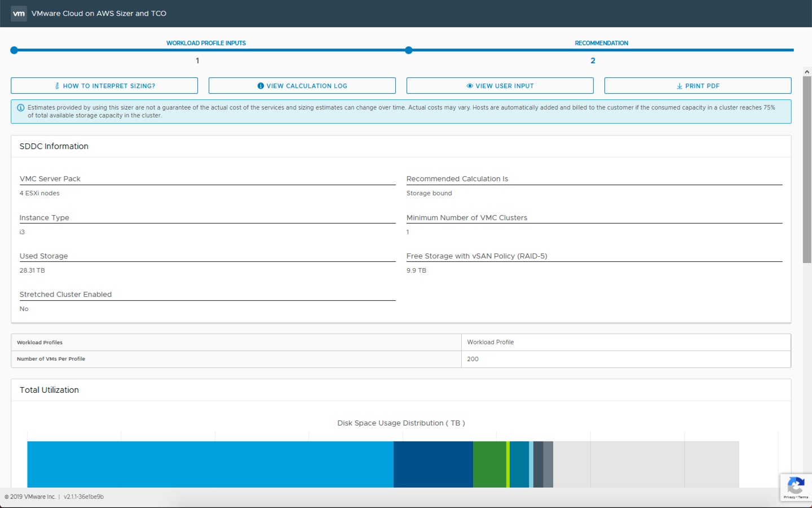Viewport: 812px width, 508px height.
Task: Click the teal disk usage segment
Action: (x=519, y=464)
